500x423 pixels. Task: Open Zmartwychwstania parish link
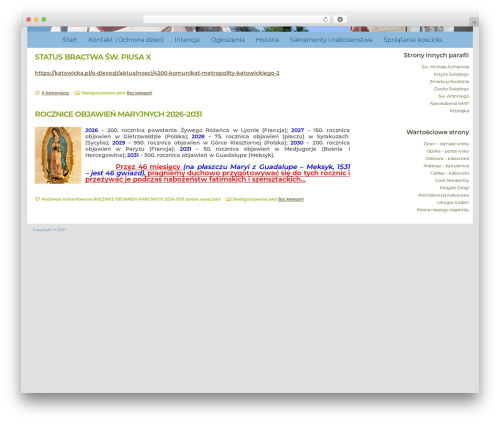tap(449, 82)
